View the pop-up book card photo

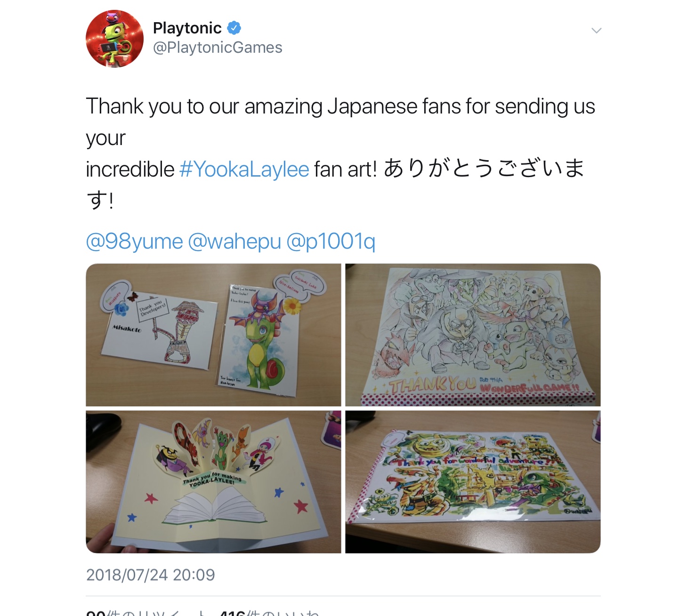tap(213, 482)
